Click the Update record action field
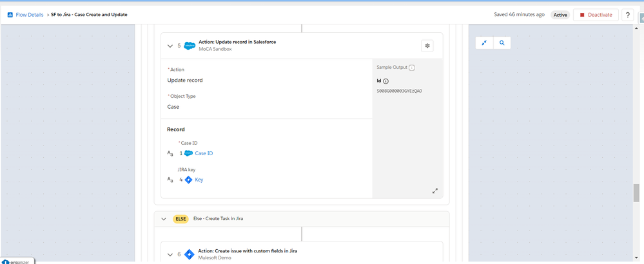The width and height of the screenshot is (644, 264). 185,80
